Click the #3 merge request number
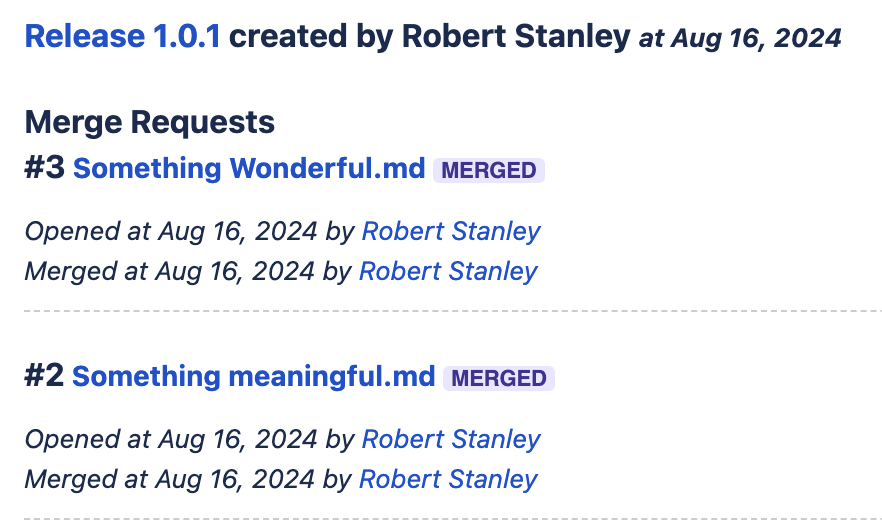Viewport: 882px width, 530px height. click(44, 169)
